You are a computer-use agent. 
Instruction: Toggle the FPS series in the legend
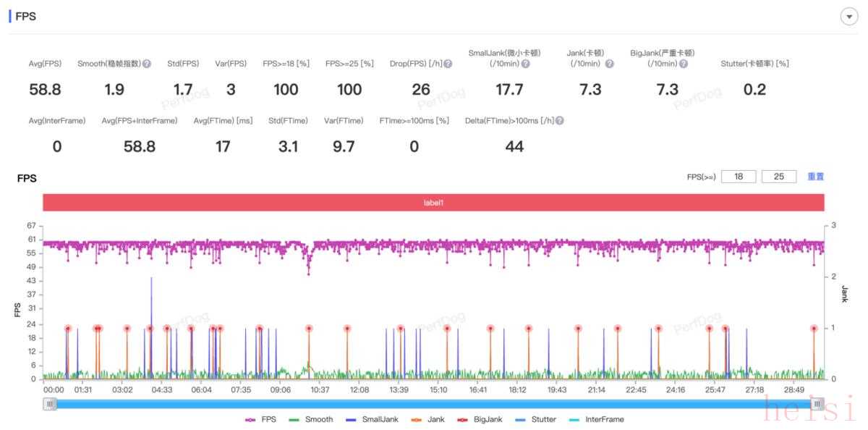pos(261,419)
